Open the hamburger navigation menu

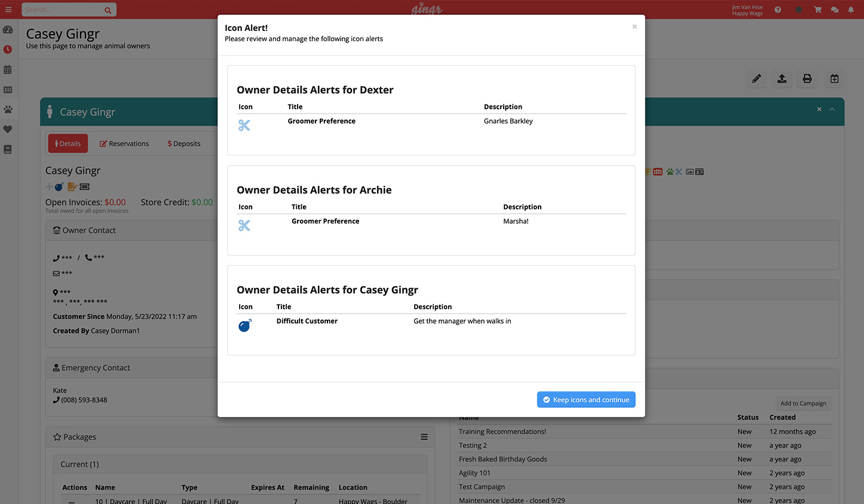pos(8,10)
